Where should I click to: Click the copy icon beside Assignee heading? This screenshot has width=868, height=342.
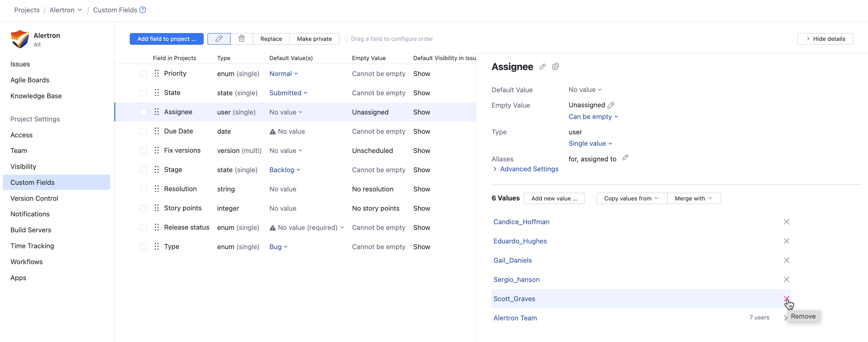pos(555,67)
